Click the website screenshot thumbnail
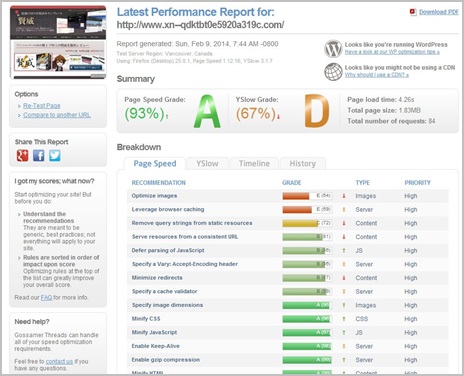The height and width of the screenshot is (376, 464). pyautogui.click(x=58, y=42)
